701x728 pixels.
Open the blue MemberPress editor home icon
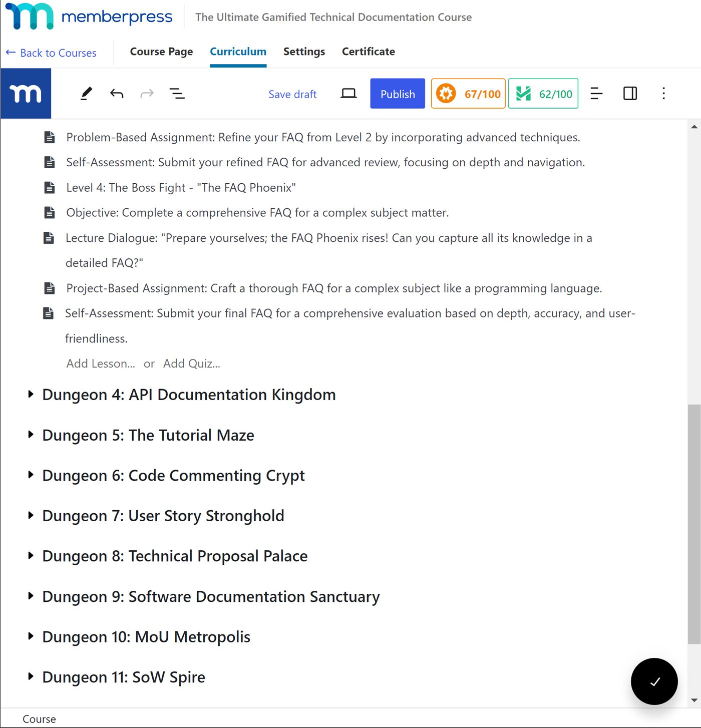click(26, 94)
